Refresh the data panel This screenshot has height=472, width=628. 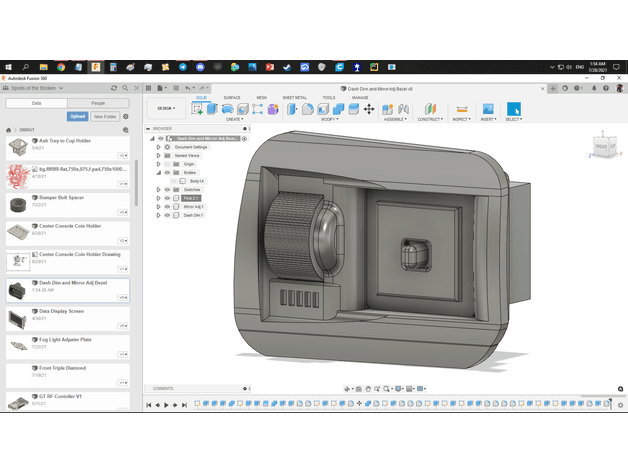[x=114, y=88]
